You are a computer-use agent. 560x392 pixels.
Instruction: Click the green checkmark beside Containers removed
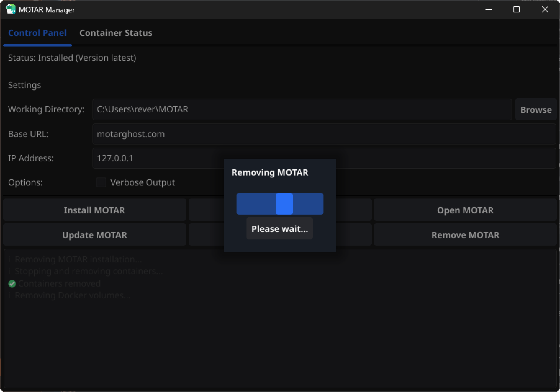[12, 283]
